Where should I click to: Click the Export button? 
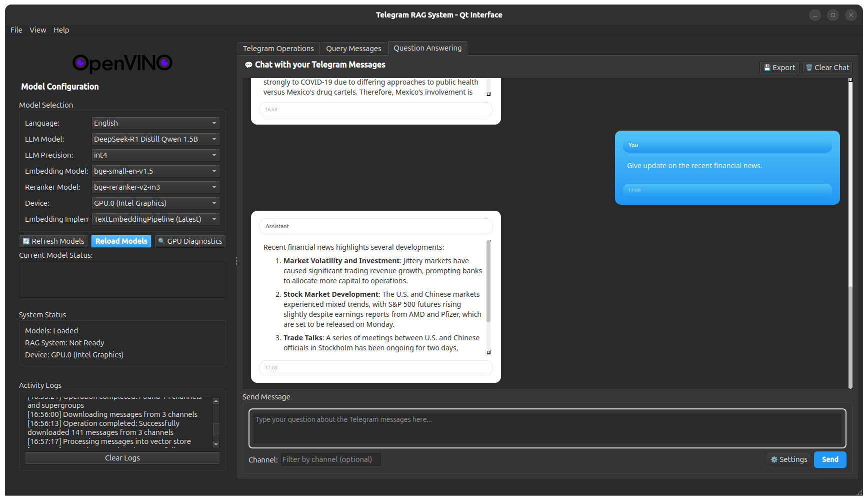[x=779, y=68]
